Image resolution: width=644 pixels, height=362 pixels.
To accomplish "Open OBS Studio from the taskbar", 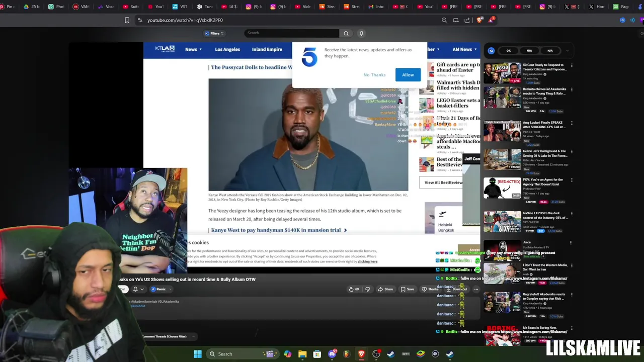I will [376, 354].
